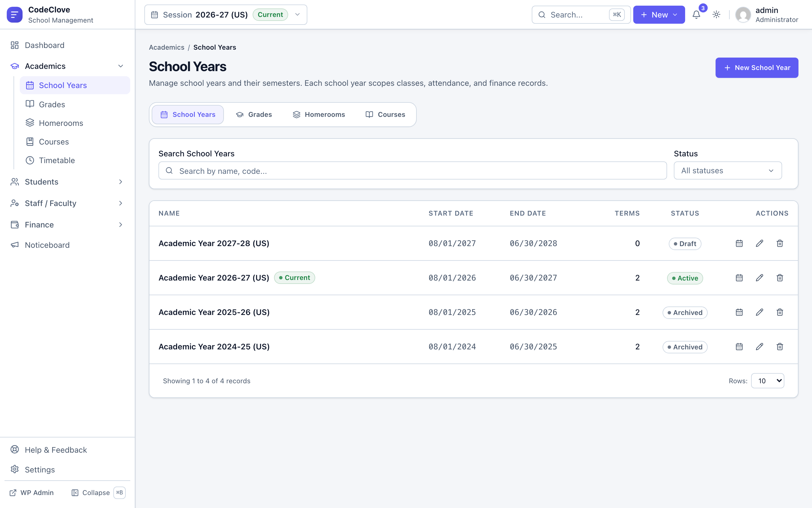Screen dimensions: 812x508
Task: Delete Academic Year 2025-26 row
Action: point(780,312)
